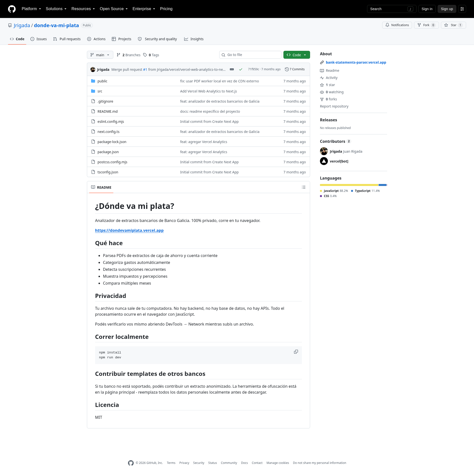Open the dondevamiplata.vercel.app README link
Screen dimensions: 474x476
click(129, 231)
